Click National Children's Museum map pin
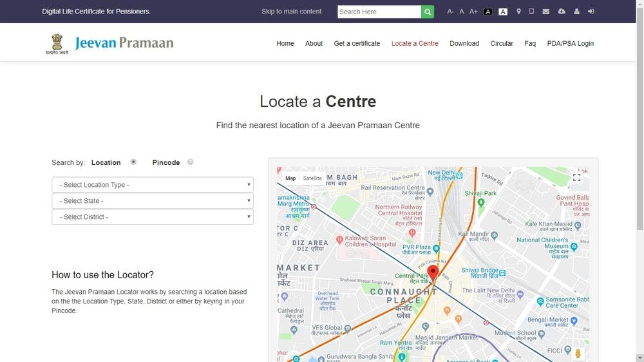Viewport: 644px width, 362px height. [x=574, y=247]
